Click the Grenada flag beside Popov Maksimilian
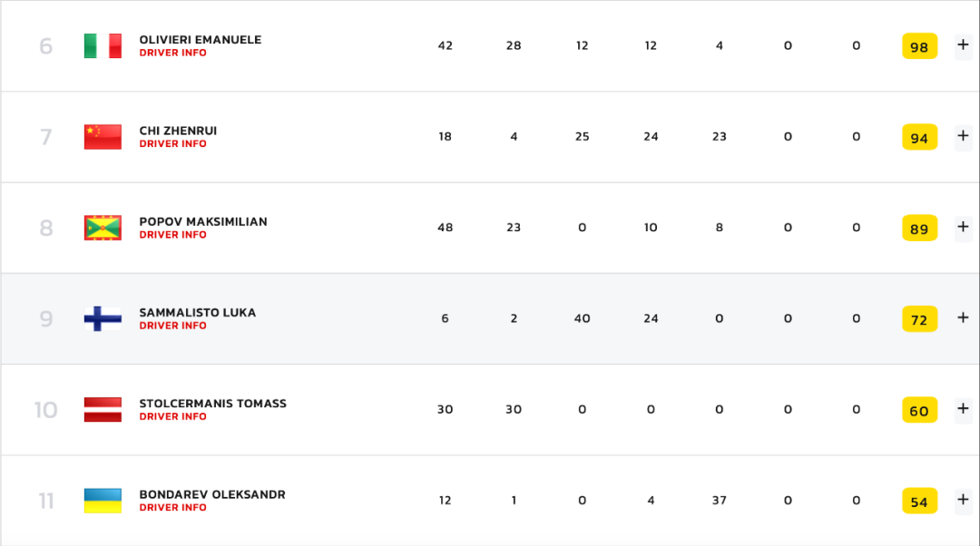This screenshot has height=546, width=980. (103, 228)
